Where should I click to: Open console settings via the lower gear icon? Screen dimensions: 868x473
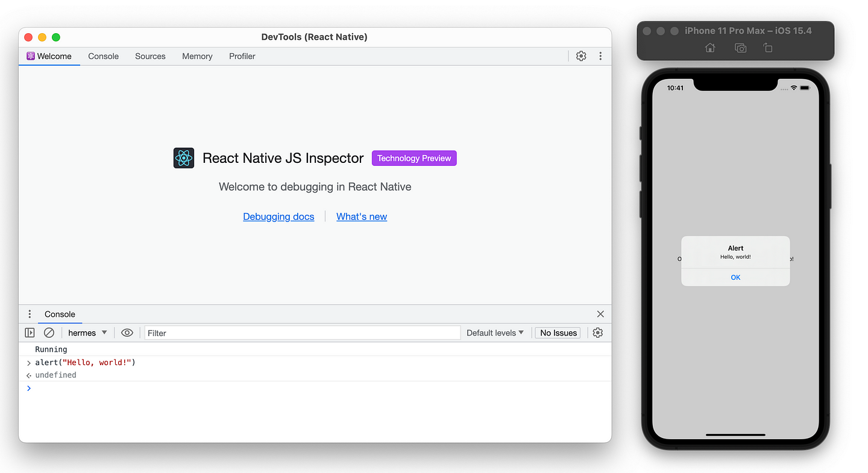pos(597,332)
